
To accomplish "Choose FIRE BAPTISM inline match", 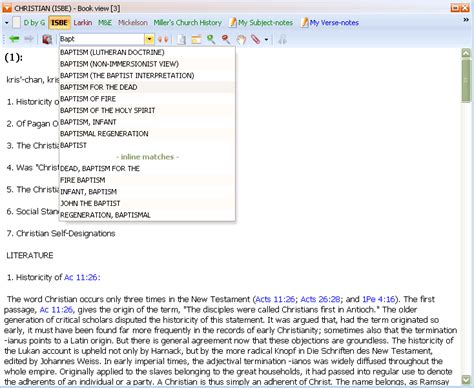I will (x=147, y=180).
